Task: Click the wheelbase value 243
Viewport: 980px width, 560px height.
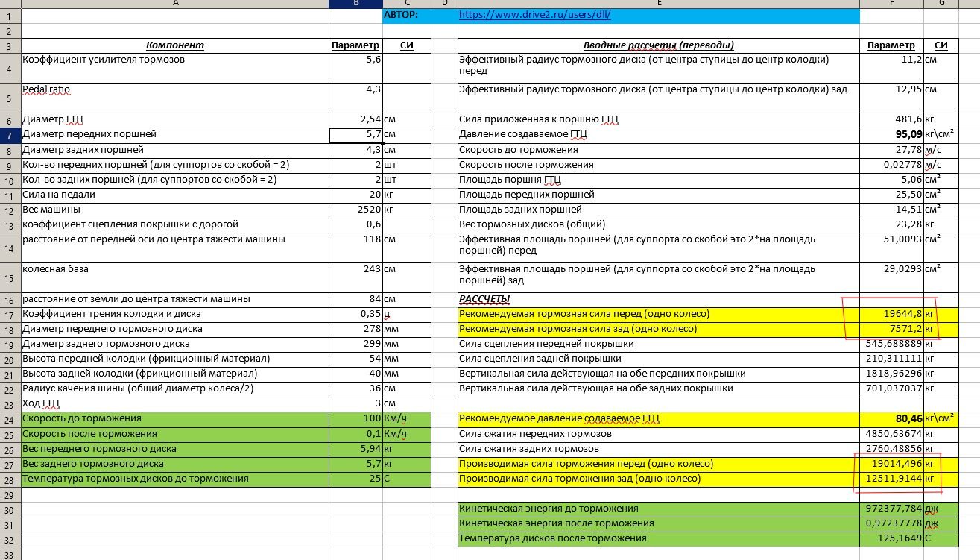Action: pyautogui.click(x=355, y=277)
